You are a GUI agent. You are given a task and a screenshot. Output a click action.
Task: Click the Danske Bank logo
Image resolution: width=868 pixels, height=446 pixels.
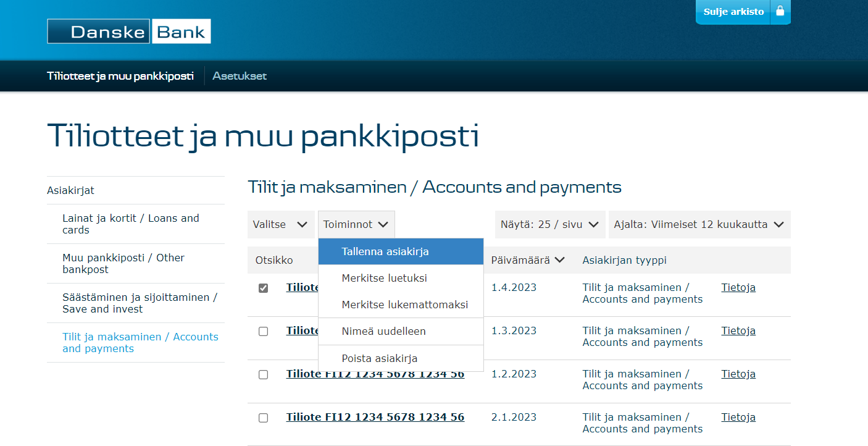coord(129,32)
